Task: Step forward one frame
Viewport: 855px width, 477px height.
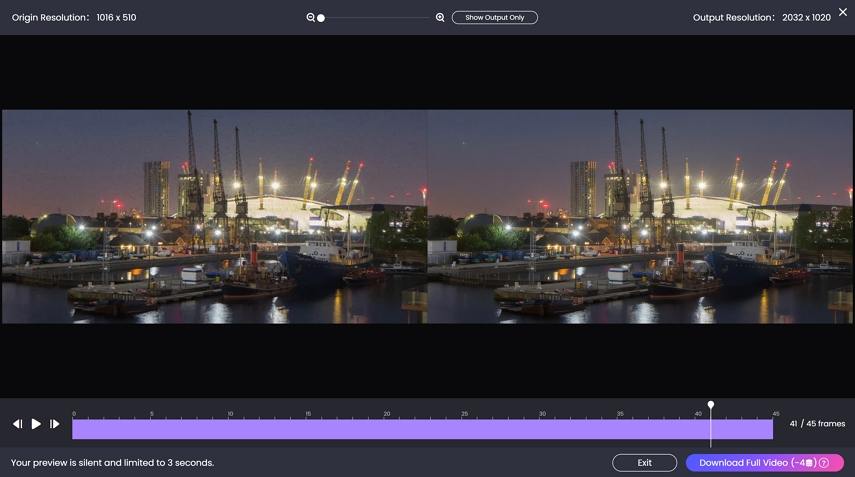Action: tap(55, 424)
